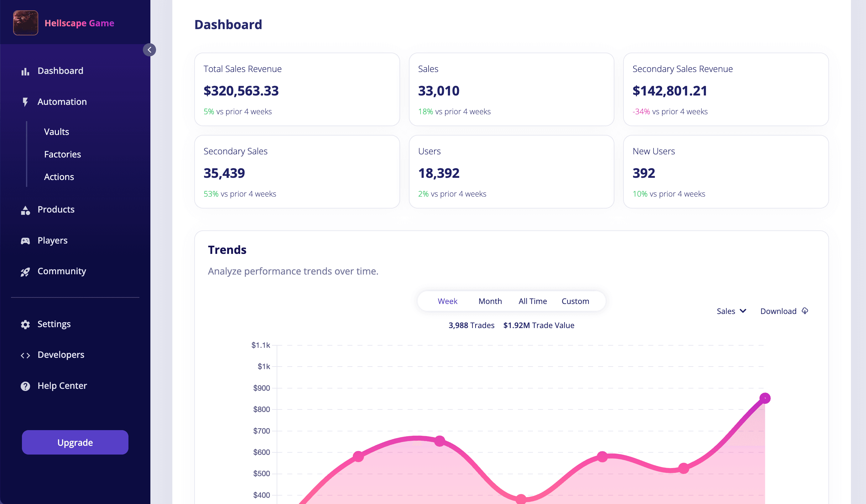The width and height of the screenshot is (866, 504).
Task: Select the Month tab in Trends
Action: [x=490, y=301]
